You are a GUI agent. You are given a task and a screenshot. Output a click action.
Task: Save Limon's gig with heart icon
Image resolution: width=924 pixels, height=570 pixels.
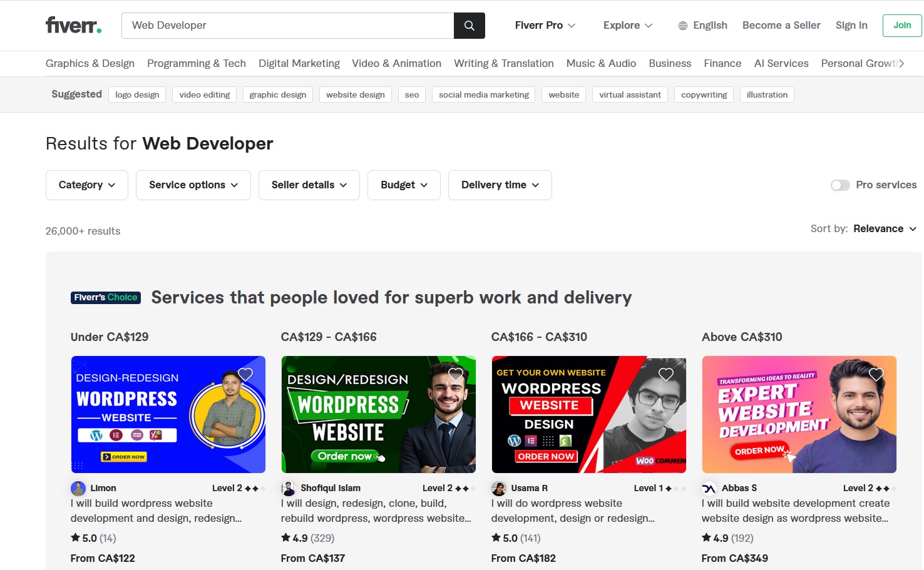(x=245, y=374)
